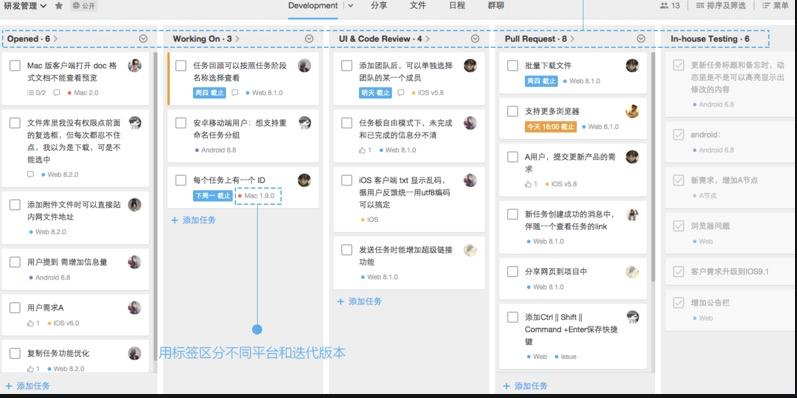This screenshot has height=398, width=797.
Task: Click avatar on 支持更多浏览器 card
Action: tap(632, 111)
